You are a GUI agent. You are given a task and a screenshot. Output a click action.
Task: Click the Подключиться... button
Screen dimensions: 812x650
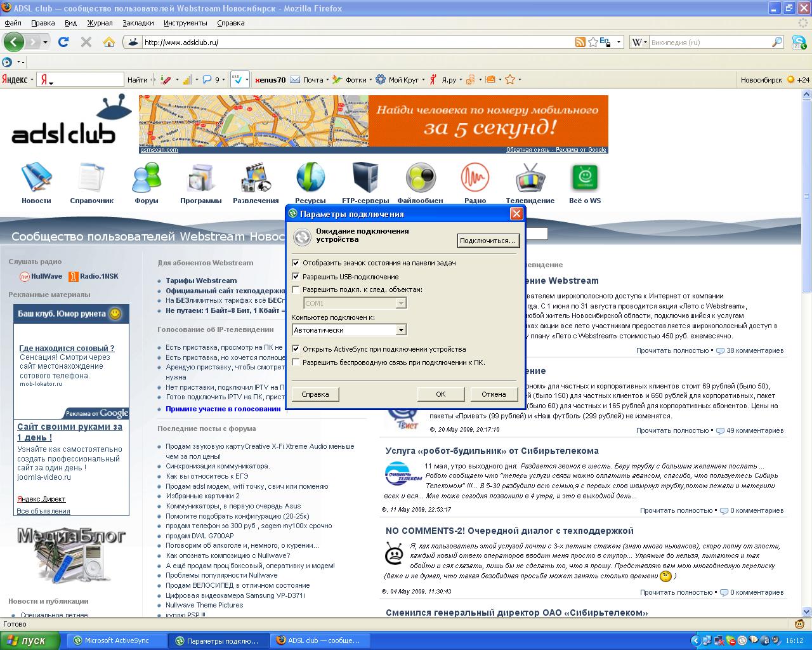tap(488, 241)
